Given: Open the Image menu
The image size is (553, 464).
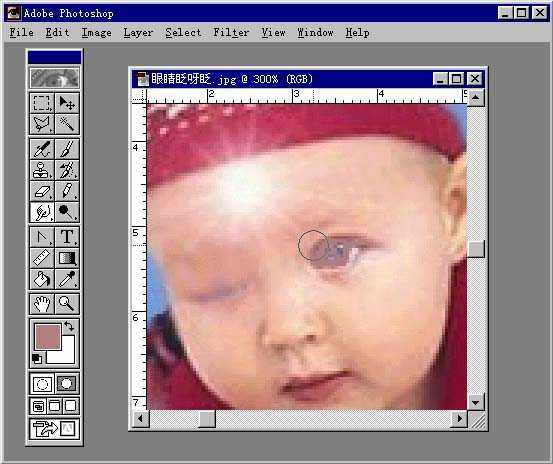Looking at the screenshot, I should point(96,33).
